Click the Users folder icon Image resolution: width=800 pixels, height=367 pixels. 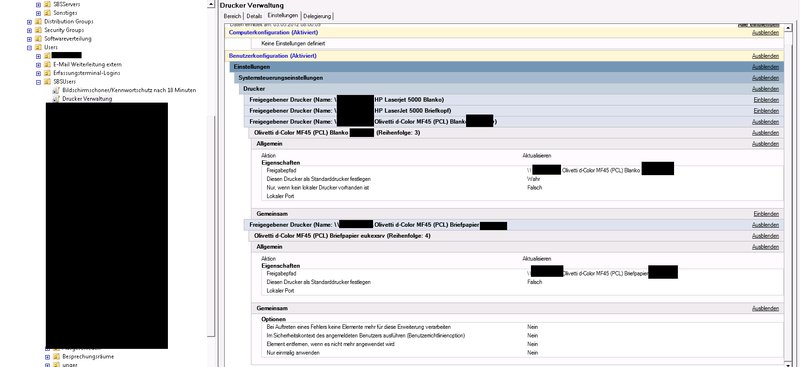[x=38, y=47]
